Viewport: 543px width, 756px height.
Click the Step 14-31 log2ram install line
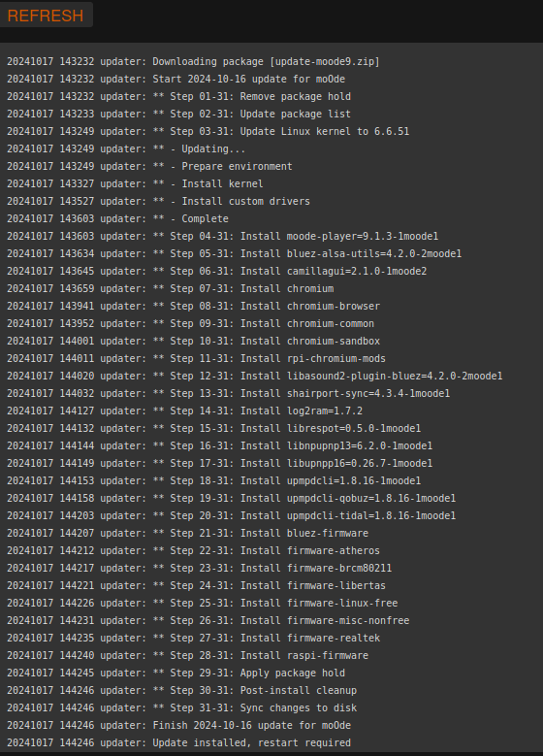184,411
